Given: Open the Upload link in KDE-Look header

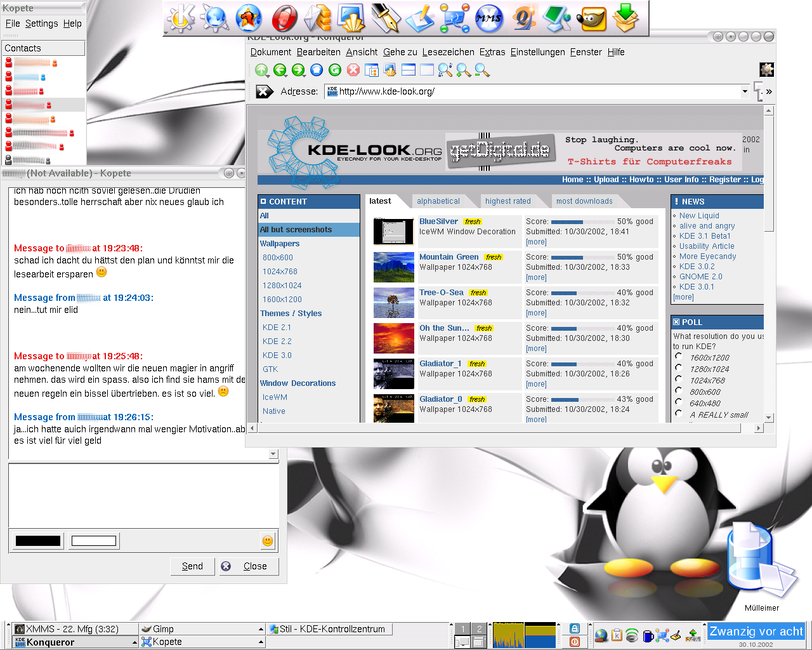Looking at the screenshot, I should [x=606, y=180].
